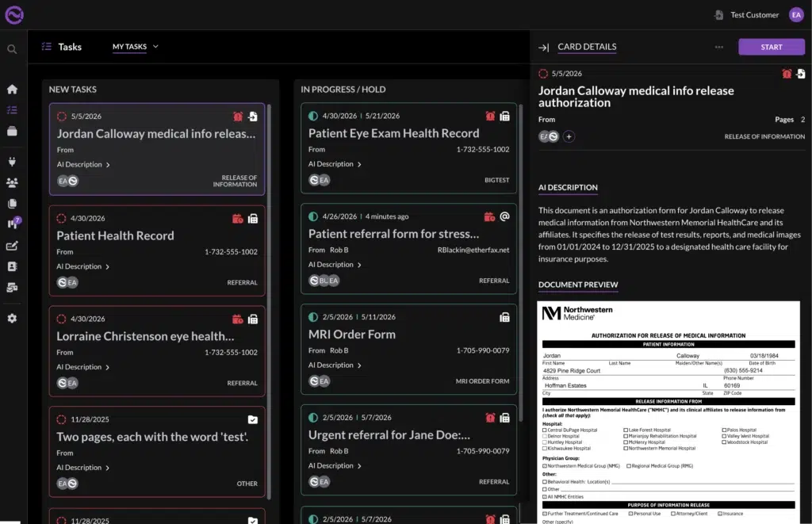The width and height of the screenshot is (812, 524).
Task: Open the users group icon in sidebar
Action: point(12,182)
